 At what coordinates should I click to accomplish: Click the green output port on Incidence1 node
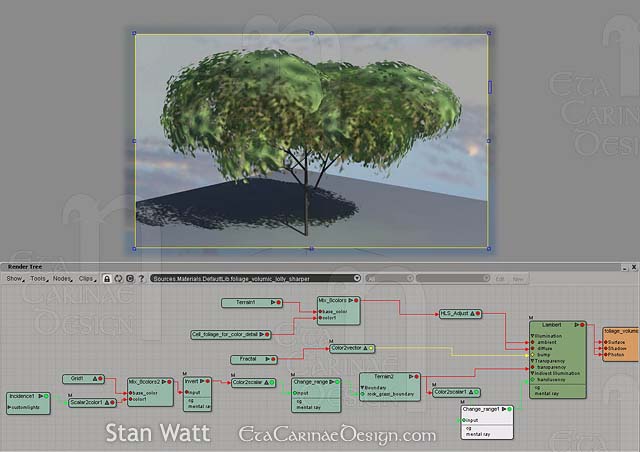pyautogui.click(x=47, y=396)
